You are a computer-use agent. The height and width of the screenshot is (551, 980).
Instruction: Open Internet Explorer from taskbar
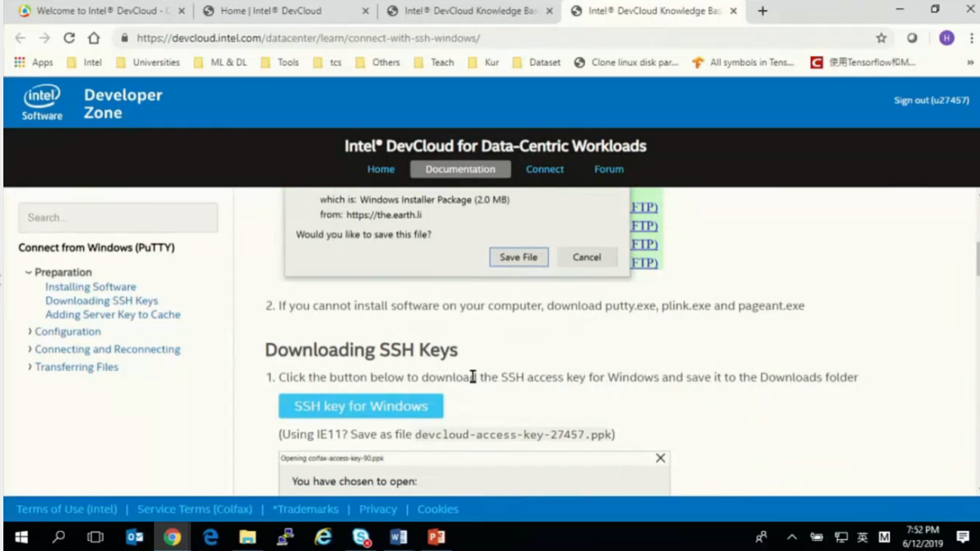tap(323, 538)
